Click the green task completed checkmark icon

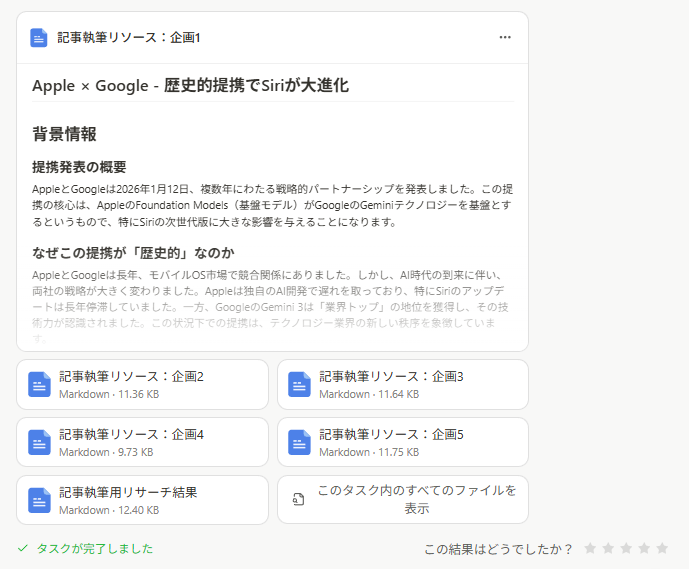pos(23,548)
